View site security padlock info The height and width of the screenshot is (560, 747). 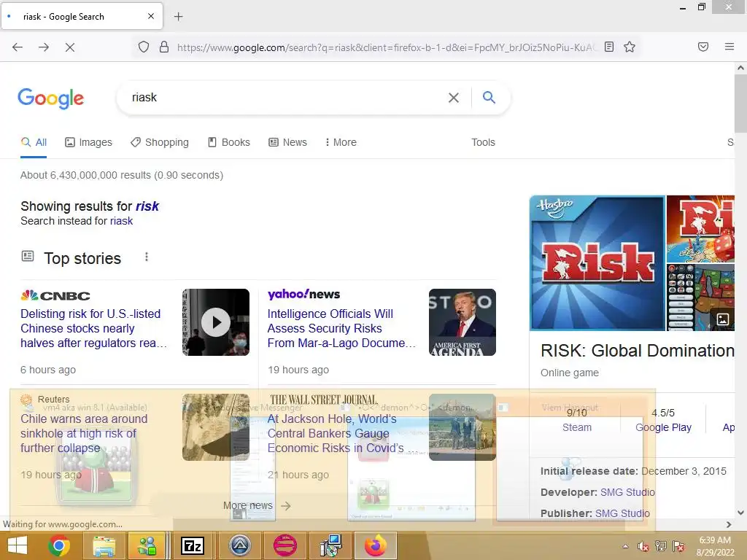(164, 47)
